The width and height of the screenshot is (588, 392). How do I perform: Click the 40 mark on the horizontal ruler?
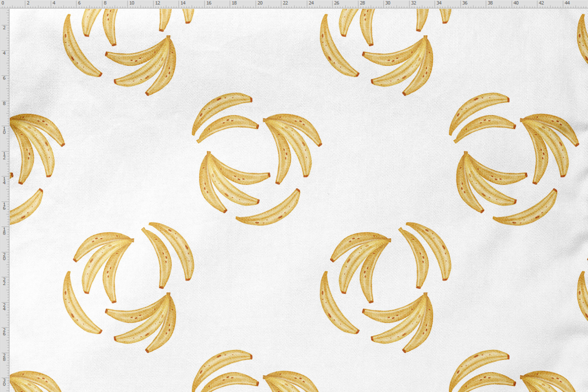pos(515,3)
